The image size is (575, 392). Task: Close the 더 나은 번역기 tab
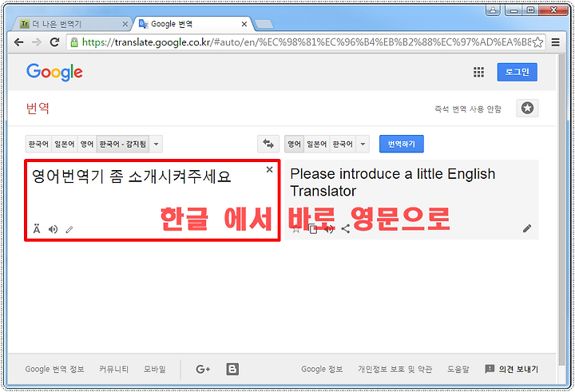pos(125,24)
